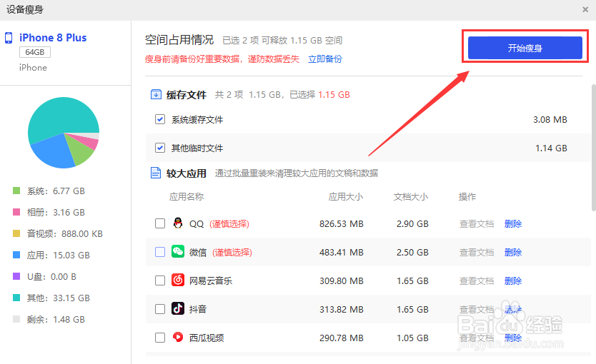Click 微信's 2.50 GB document size
The image size is (596, 364).
point(412,253)
